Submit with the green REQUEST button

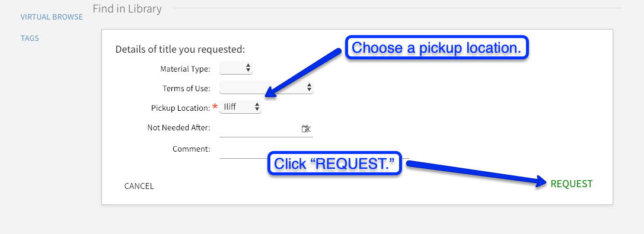click(x=572, y=184)
